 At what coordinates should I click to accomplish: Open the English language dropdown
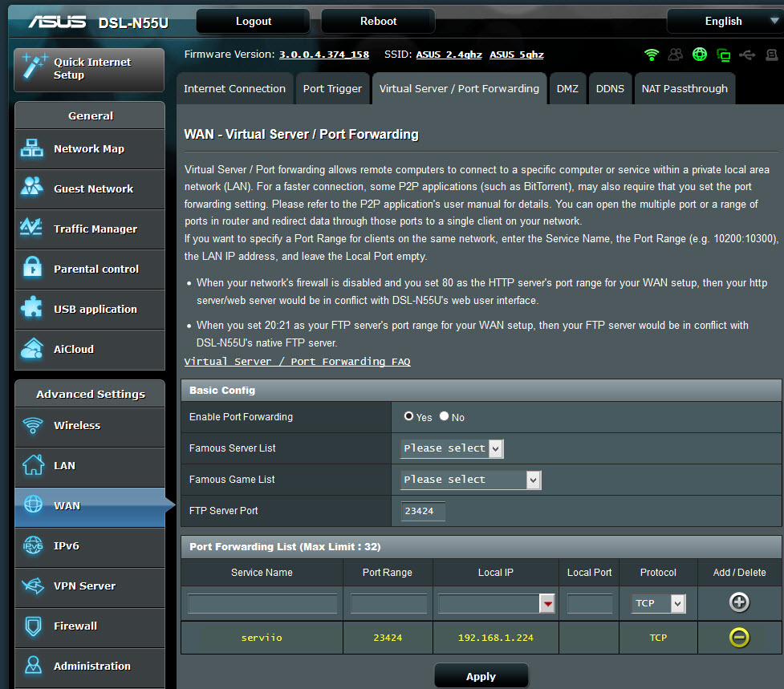click(723, 22)
